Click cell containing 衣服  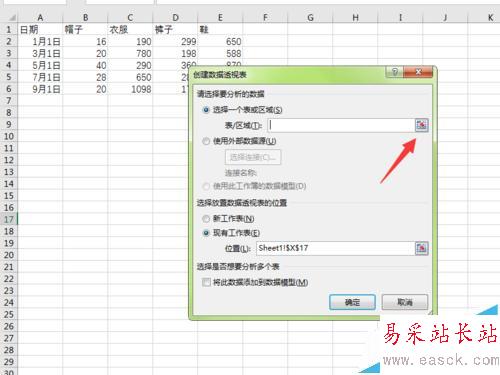[130, 30]
